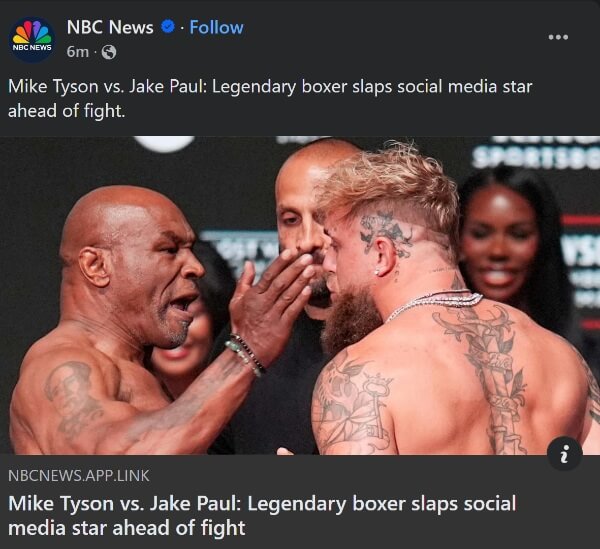This screenshot has width=600, height=549.
Task: Open the NBCNEWS.APP.LINK domain label
Action: coord(79,476)
